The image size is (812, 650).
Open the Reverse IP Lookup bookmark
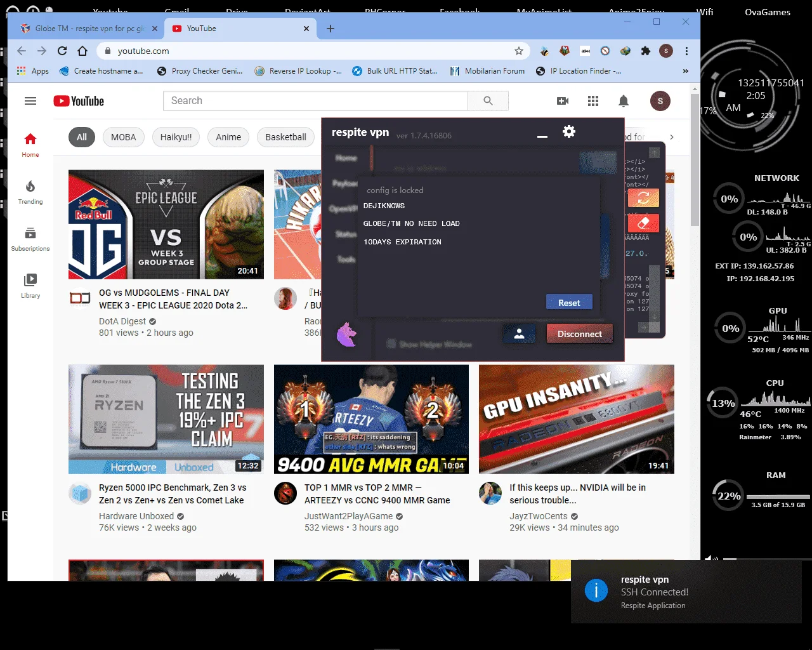298,71
